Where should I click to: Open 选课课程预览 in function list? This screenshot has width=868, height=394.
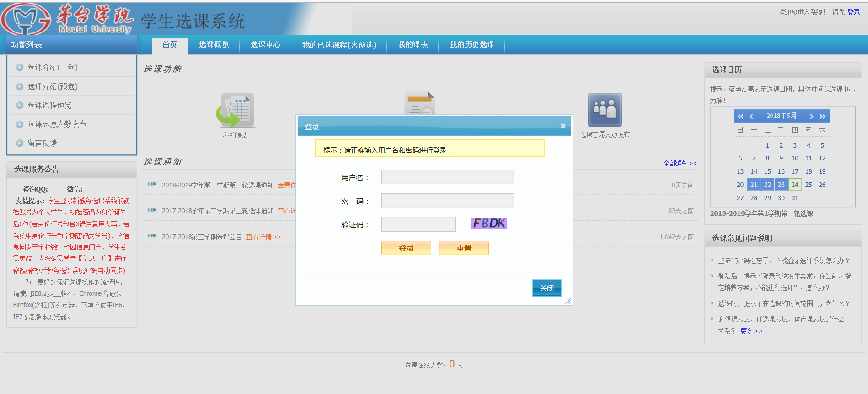[49, 105]
